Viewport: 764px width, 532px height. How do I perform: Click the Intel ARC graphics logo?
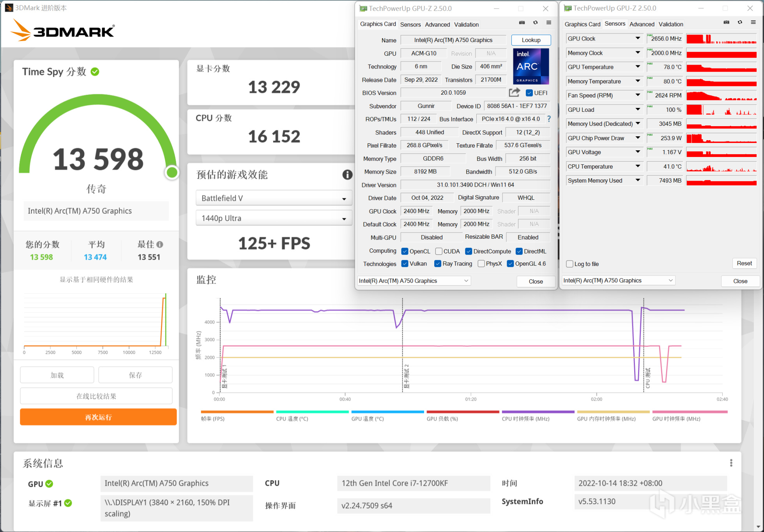tap(531, 66)
